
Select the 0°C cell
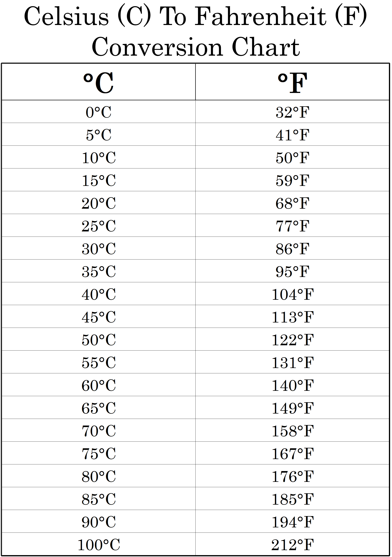click(x=98, y=112)
